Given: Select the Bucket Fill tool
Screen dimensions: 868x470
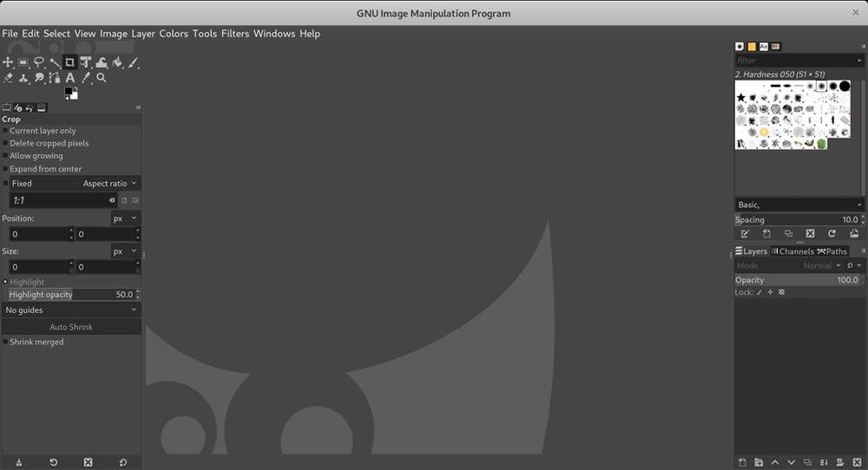Looking at the screenshot, I should point(117,62).
